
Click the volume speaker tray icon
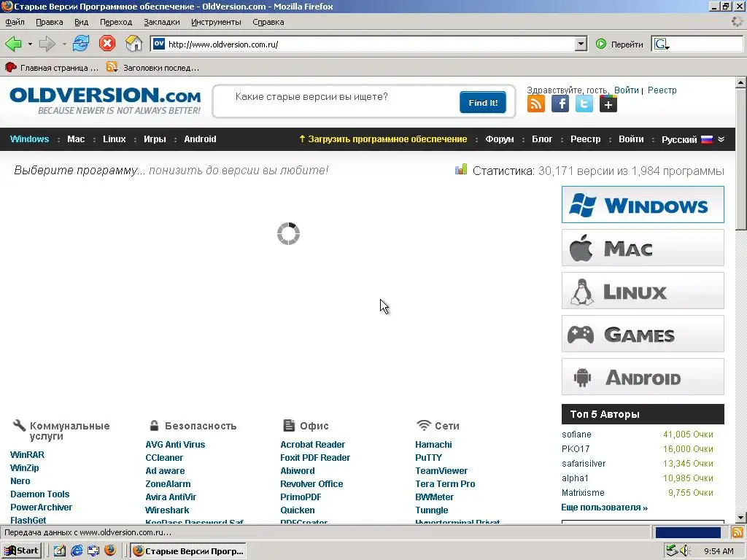coord(685,551)
